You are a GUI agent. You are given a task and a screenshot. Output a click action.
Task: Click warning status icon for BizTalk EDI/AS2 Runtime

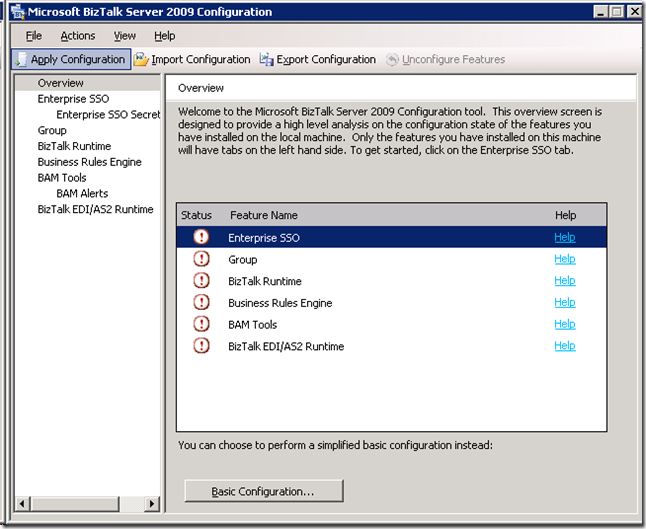(201, 345)
